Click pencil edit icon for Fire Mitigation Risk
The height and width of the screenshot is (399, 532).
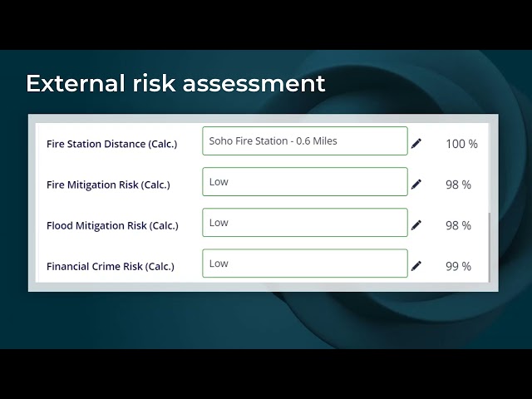pyautogui.click(x=416, y=185)
